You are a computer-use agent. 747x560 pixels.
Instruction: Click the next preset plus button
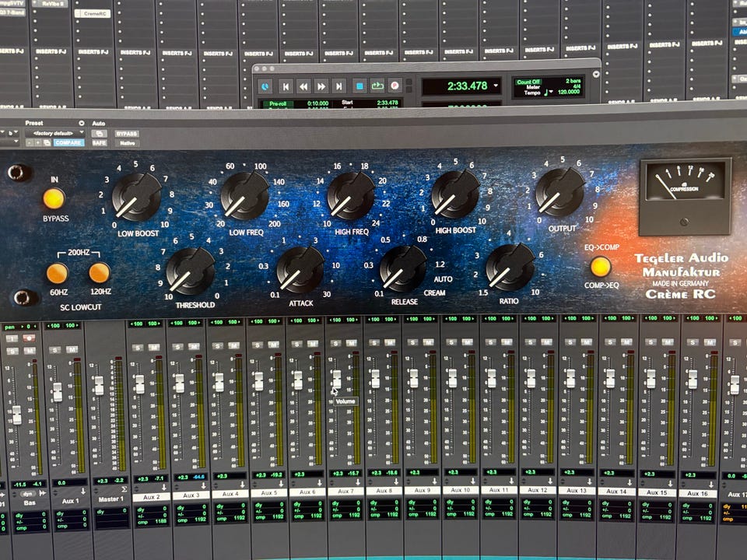pos(38,142)
